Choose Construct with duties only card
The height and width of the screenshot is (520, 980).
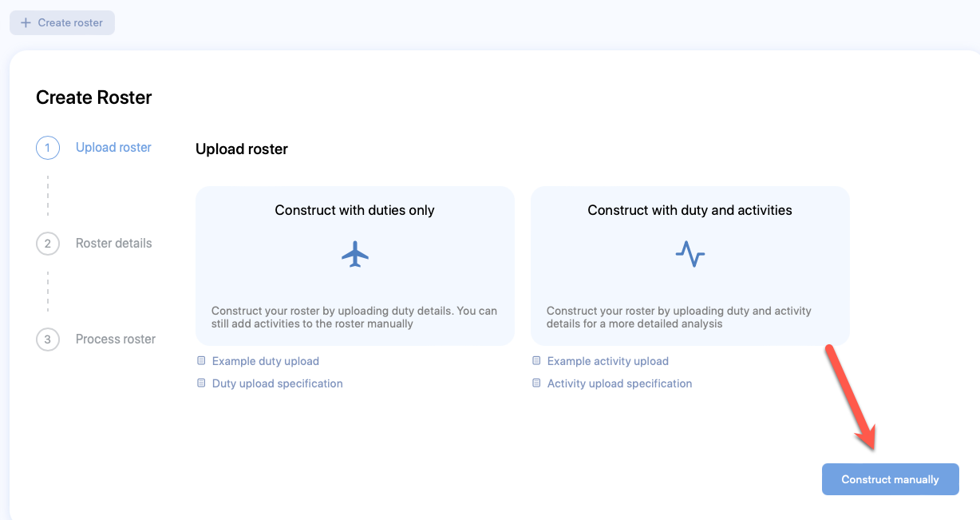pos(355,266)
